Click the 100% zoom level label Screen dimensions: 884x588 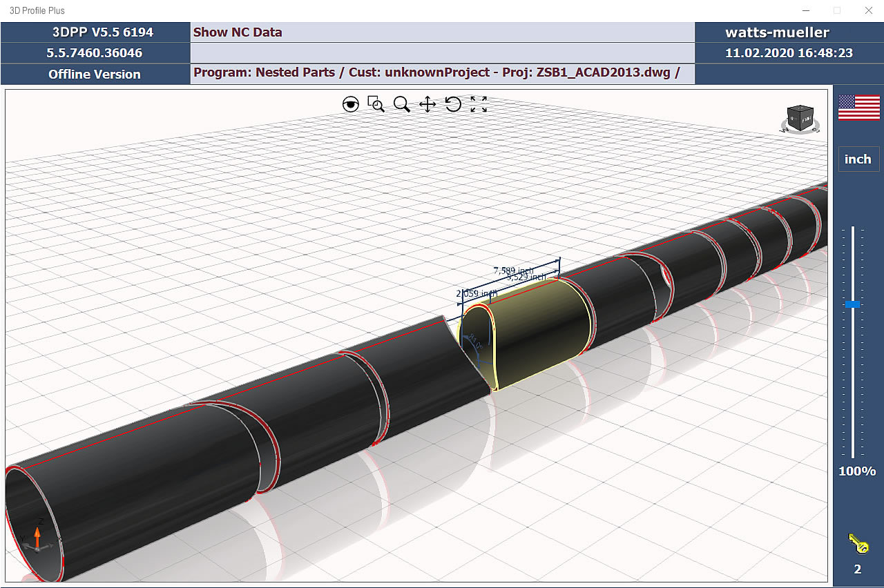[857, 471]
